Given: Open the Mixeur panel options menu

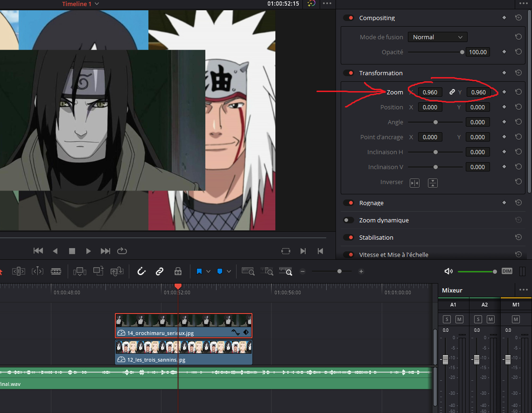Looking at the screenshot, I should coord(523,290).
